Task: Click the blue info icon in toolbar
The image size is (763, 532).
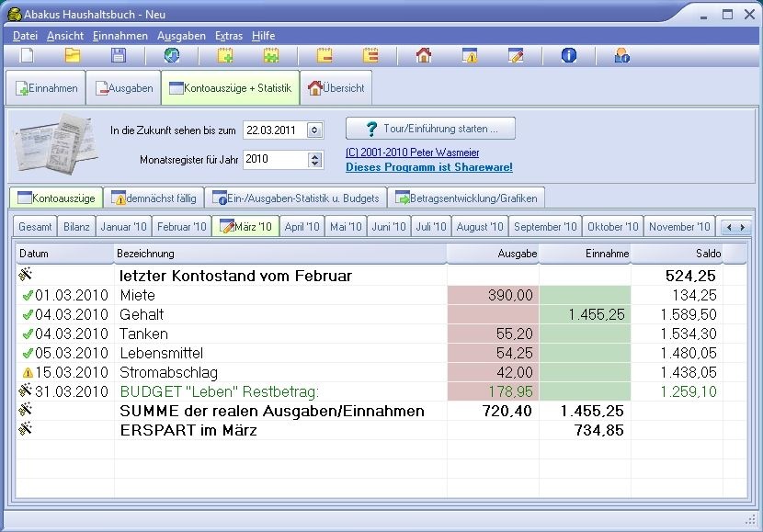Action: 569,56
